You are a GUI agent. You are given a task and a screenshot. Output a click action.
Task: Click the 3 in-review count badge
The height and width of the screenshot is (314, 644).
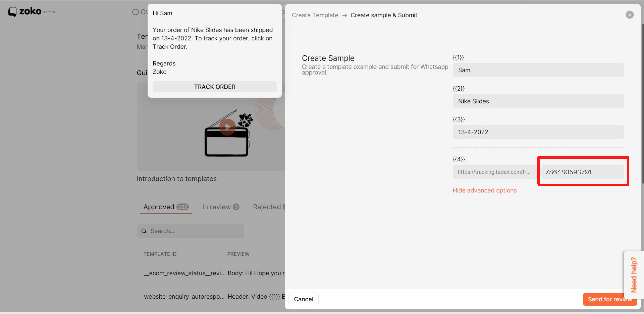(236, 207)
